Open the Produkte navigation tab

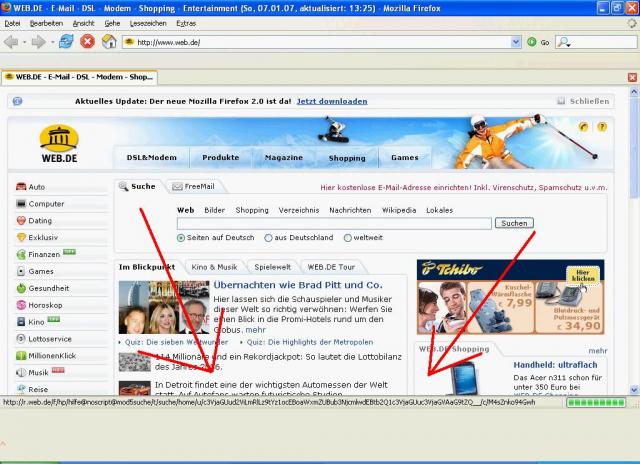221,158
